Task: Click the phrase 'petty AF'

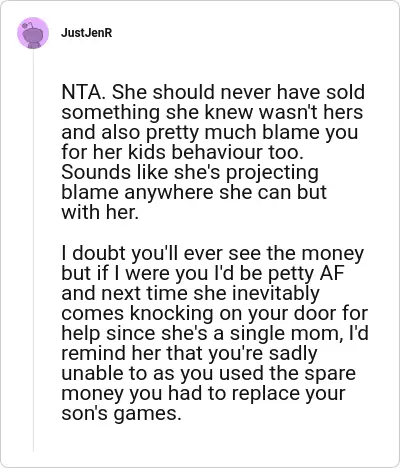Action: tap(306, 274)
